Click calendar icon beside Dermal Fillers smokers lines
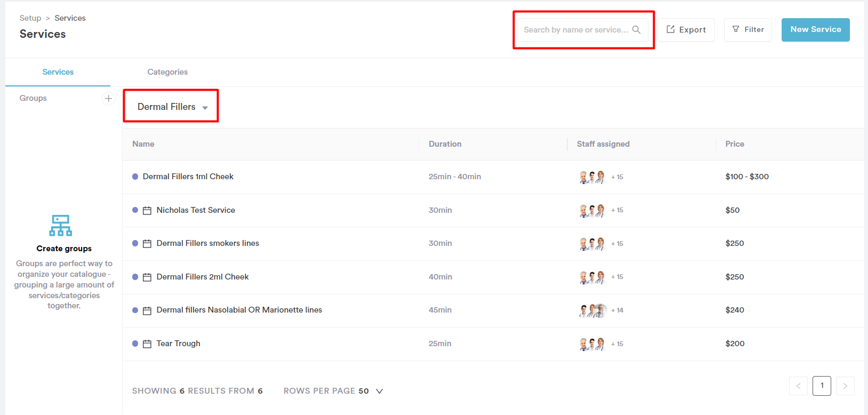 (147, 244)
